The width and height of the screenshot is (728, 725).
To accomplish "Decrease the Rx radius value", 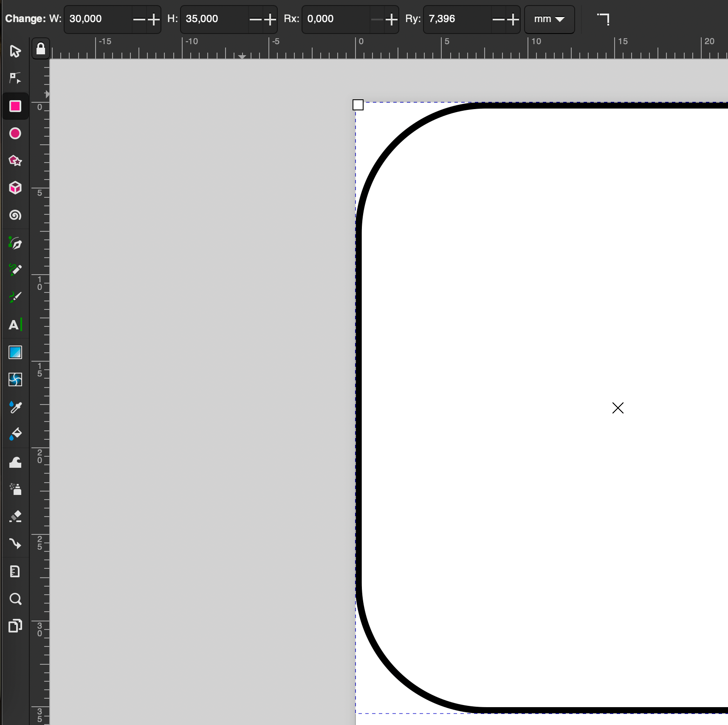I will (377, 20).
